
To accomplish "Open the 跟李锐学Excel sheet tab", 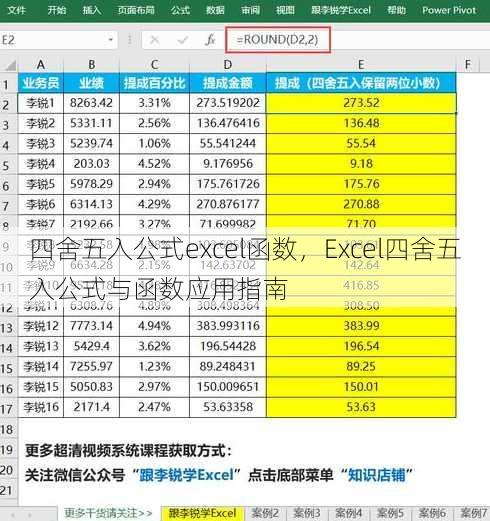I will click(202, 513).
